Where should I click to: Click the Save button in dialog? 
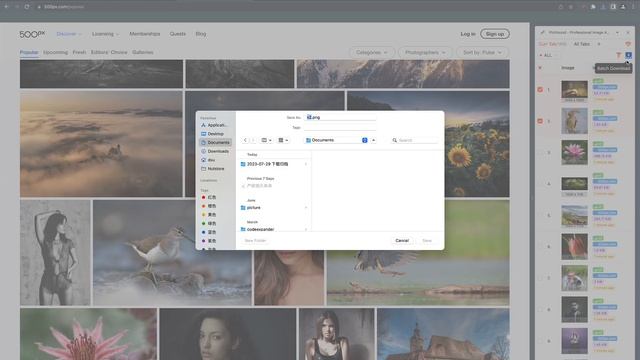point(427,240)
